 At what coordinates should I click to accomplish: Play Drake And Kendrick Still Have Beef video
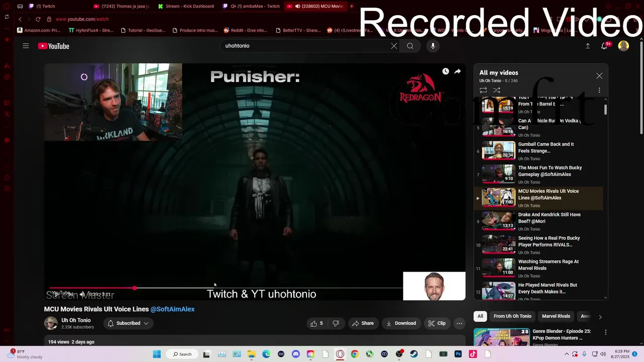538,221
